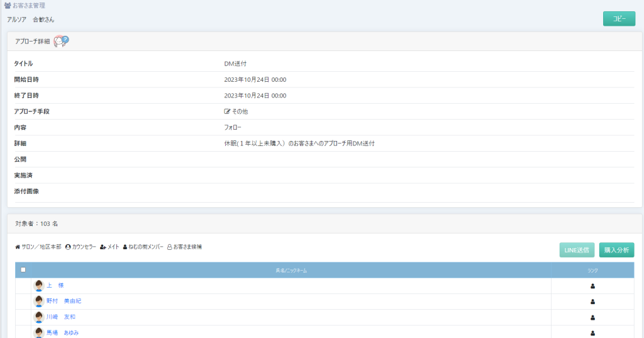644x338 pixels.
Task: Click the お客さま管理 people icon
Action: 8,6
